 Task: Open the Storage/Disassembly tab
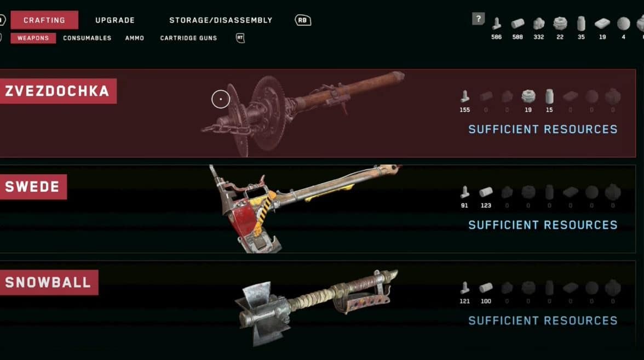point(221,20)
